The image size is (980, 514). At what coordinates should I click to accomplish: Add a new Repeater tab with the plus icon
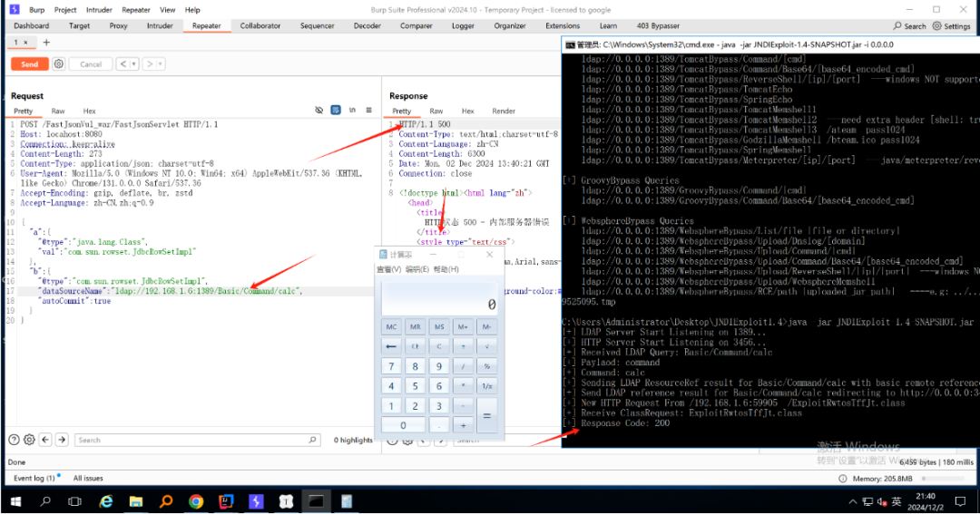[46, 43]
